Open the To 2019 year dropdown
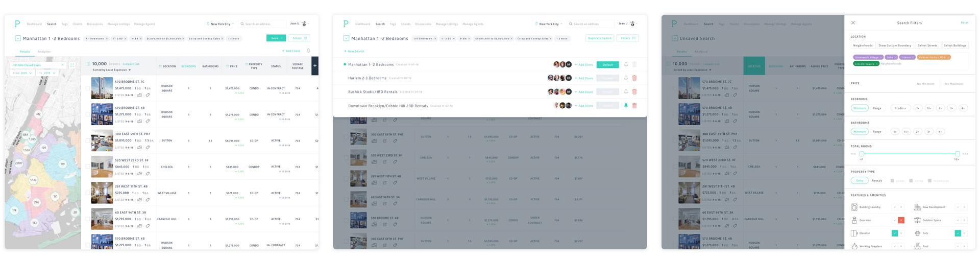The image size is (980, 260). (46, 73)
